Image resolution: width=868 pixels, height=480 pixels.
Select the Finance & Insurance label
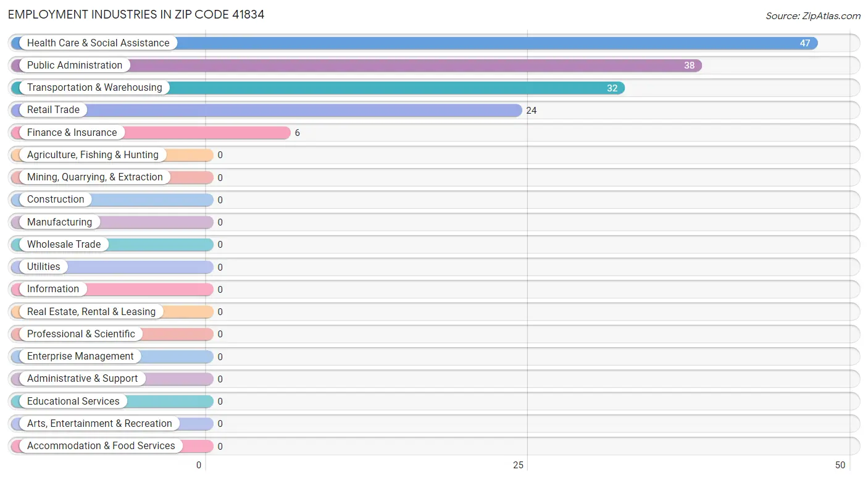pyautogui.click(x=72, y=133)
